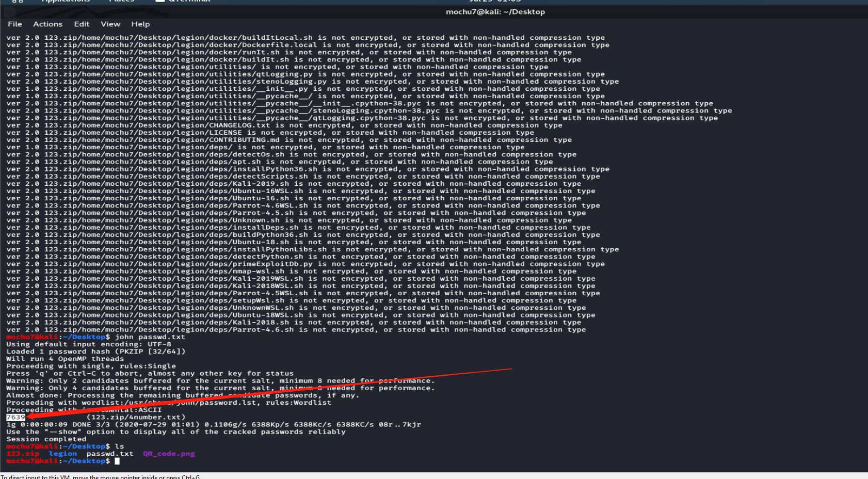Open the File menu in QTerminal
Image resolution: width=868 pixels, height=479 pixels.
(14, 24)
